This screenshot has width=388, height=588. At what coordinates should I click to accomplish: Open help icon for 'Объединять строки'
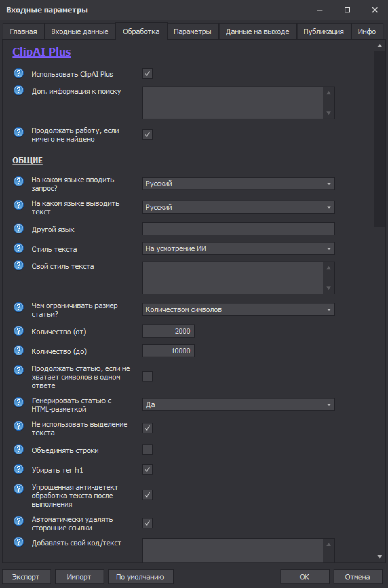coord(19,449)
